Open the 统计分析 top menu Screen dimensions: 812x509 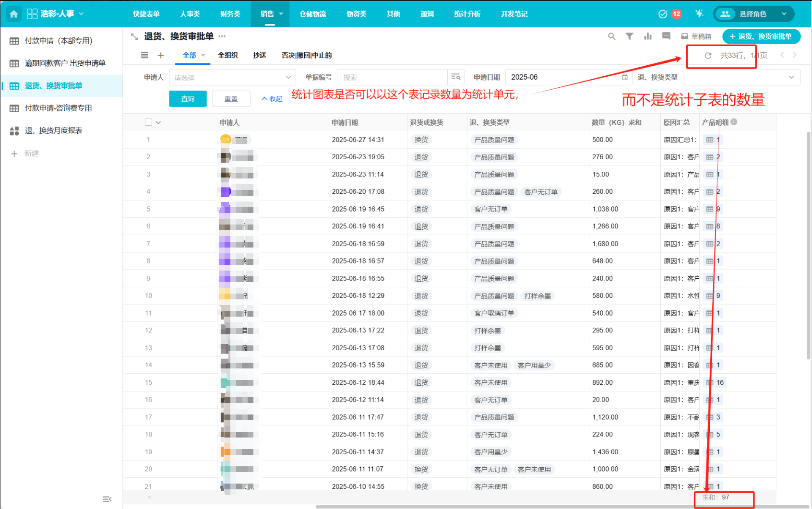point(467,14)
